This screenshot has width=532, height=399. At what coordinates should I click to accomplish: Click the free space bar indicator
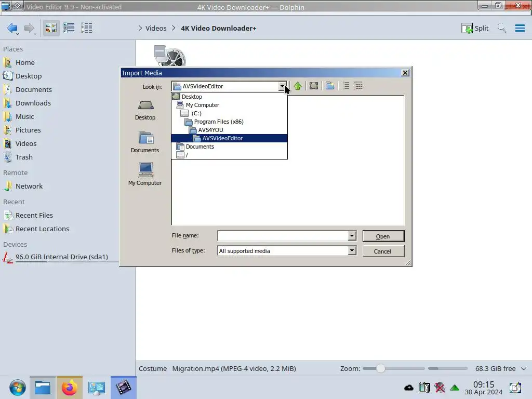[x=447, y=368]
